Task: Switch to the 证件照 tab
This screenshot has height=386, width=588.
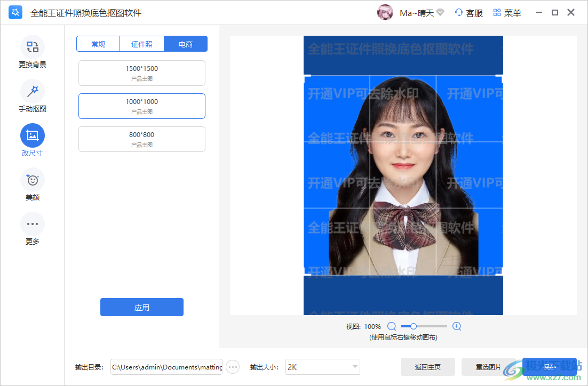Action: (142, 44)
